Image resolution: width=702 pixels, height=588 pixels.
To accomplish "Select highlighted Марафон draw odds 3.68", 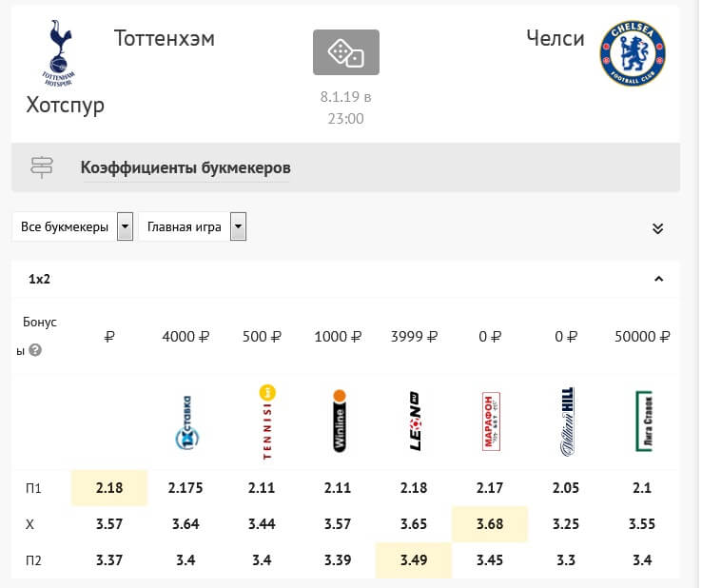I will [x=490, y=524].
